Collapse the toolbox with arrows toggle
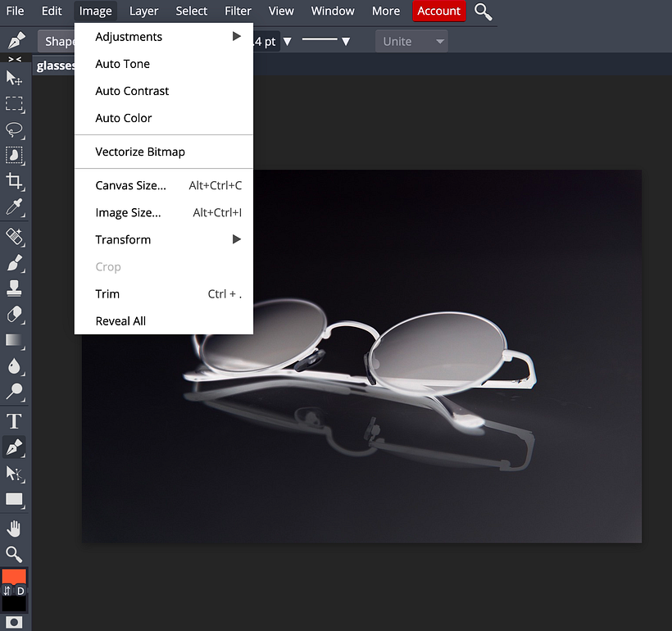This screenshot has width=672, height=631. click(x=15, y=59)
